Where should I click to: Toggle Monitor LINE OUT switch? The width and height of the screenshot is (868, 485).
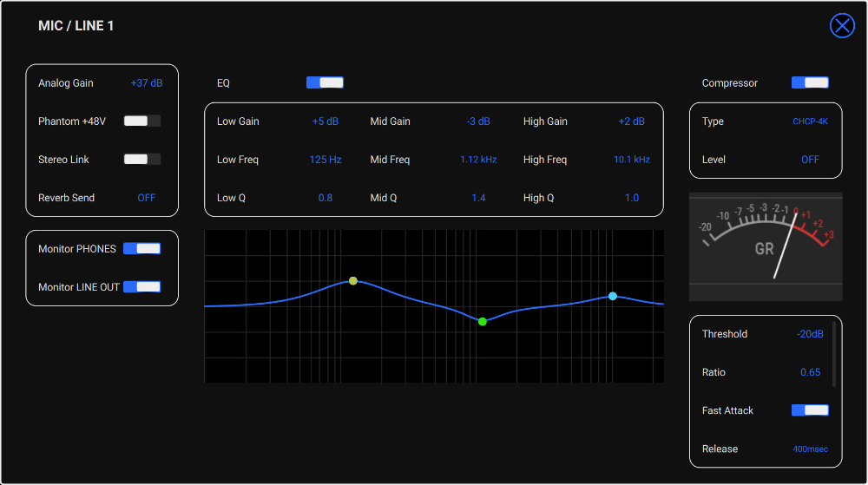141,287
